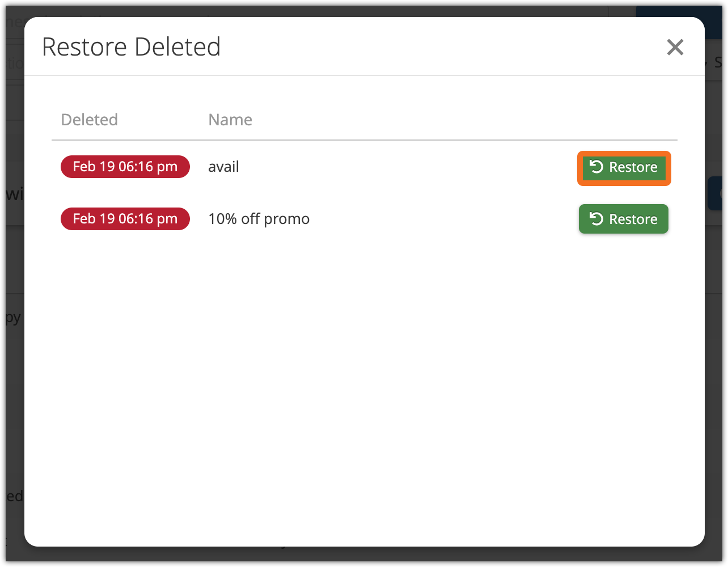
Task: Click the partially hidden blue button at the right edge
Action: point(717,193)
